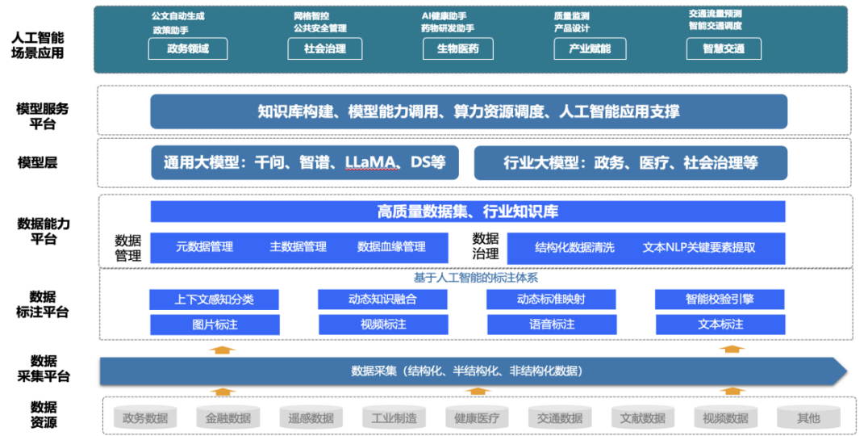This screenshot has height=436, width=868.
Task: Select the 健康医疗 cylinder icon
Action: pyautogui.click(x=478, y=417)
